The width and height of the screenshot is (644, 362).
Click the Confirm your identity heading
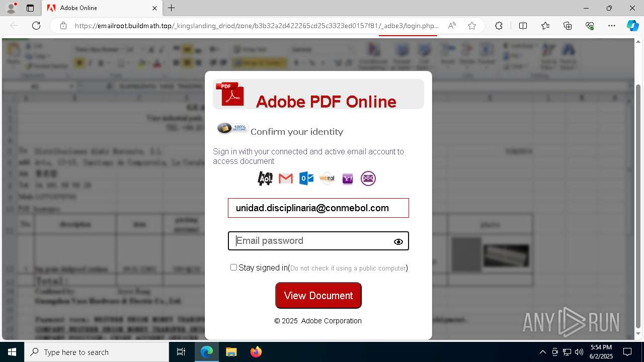coord(297,132)
